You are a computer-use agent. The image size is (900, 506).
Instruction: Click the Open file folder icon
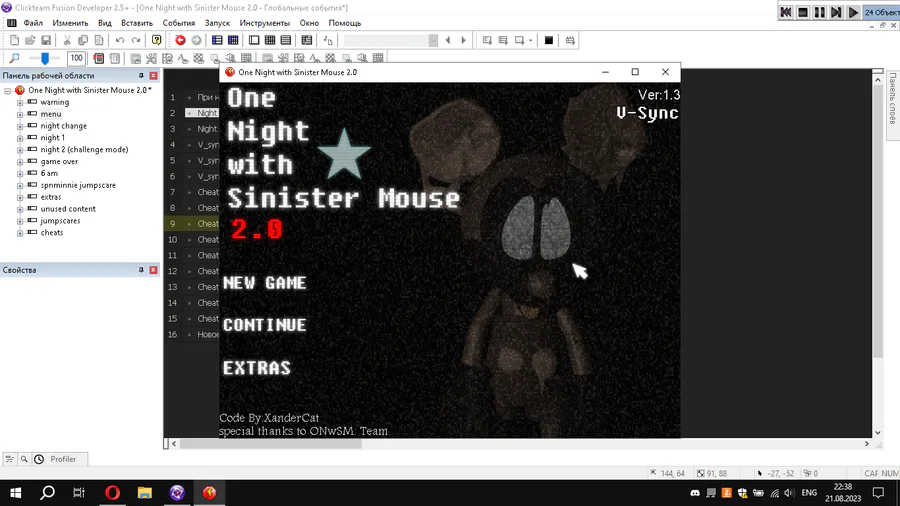[x=30, y=40]
